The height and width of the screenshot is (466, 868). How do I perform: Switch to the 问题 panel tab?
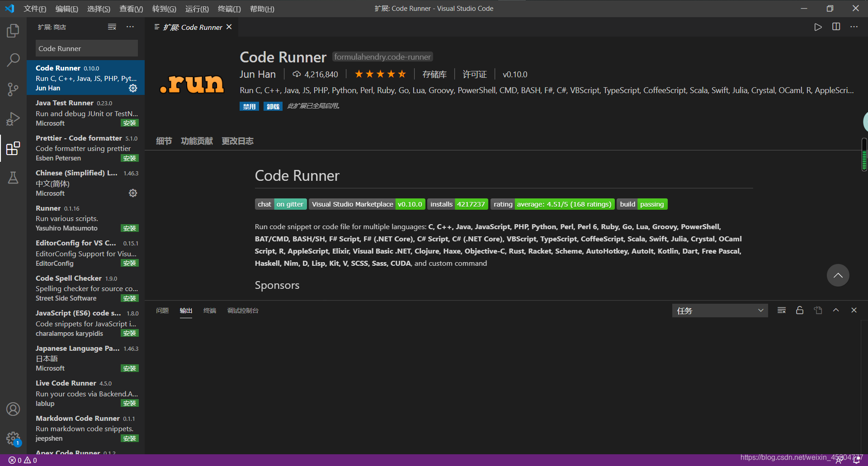click(x=162, y=311)
